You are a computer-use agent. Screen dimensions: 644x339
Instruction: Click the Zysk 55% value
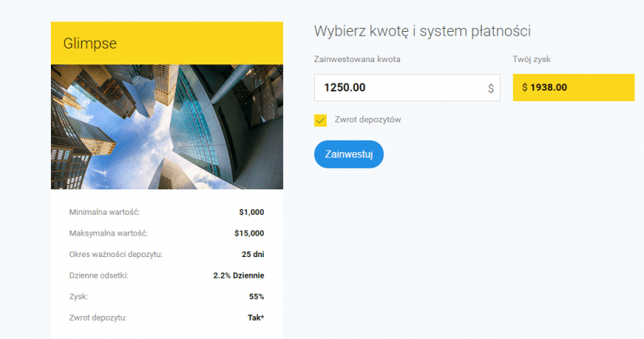click(x=256, y=296)
